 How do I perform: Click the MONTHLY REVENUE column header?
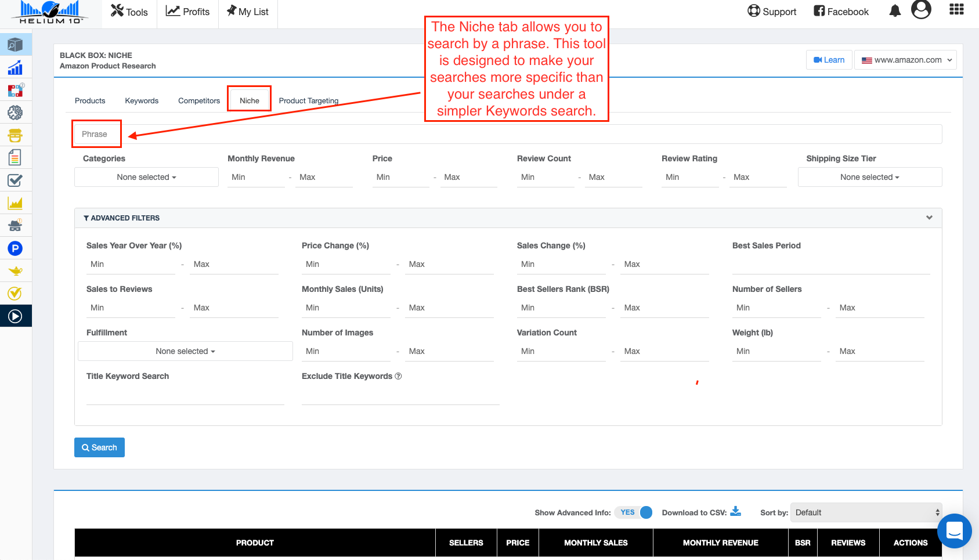pyautogui.click(x=721, y=543)
